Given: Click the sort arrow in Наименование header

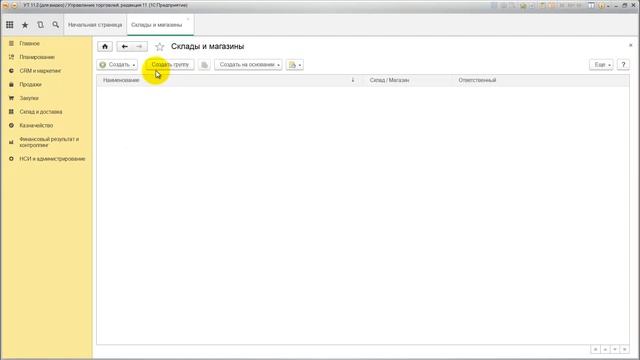Looking at the screenshot, I should pyautogui.click(x=353, y=80).
